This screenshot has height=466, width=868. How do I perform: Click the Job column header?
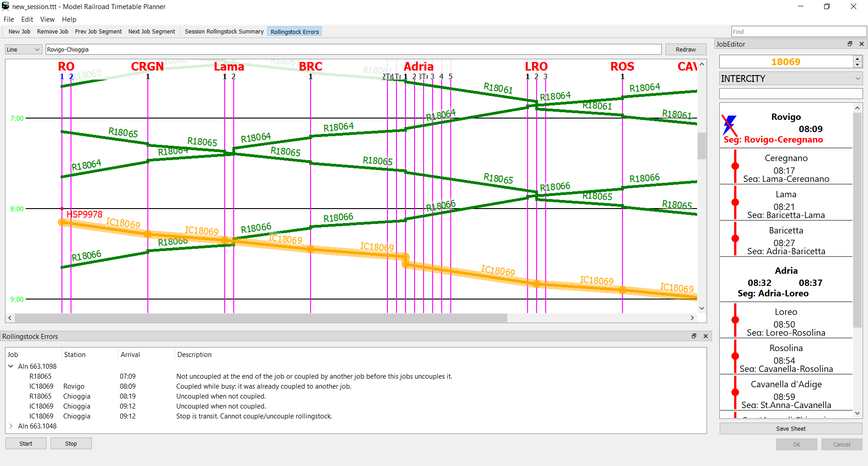[33, 355]
